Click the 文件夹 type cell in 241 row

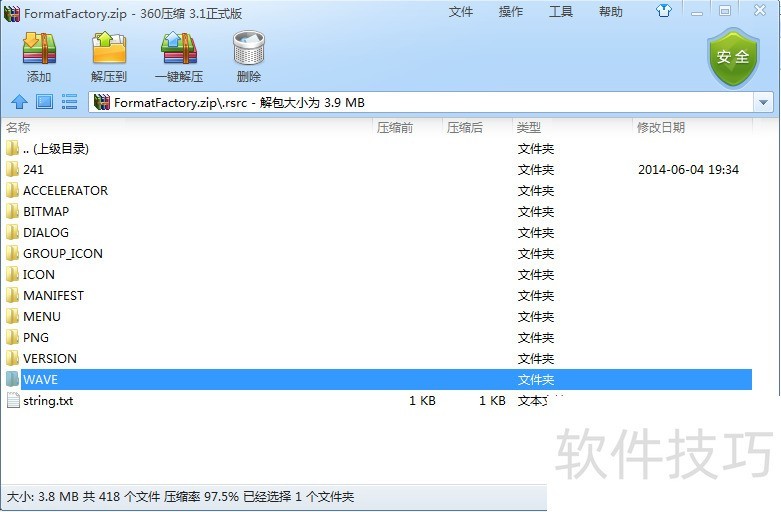pos(536,169)
